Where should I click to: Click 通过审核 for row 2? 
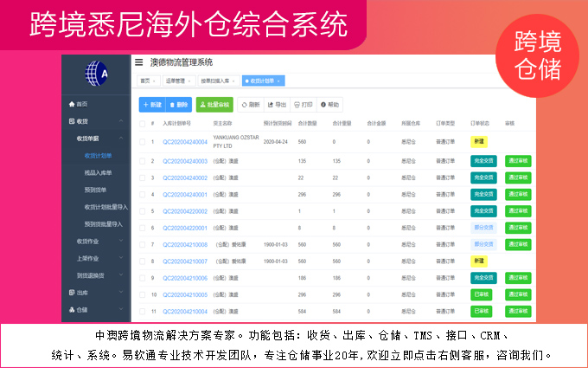click(518, 161)
